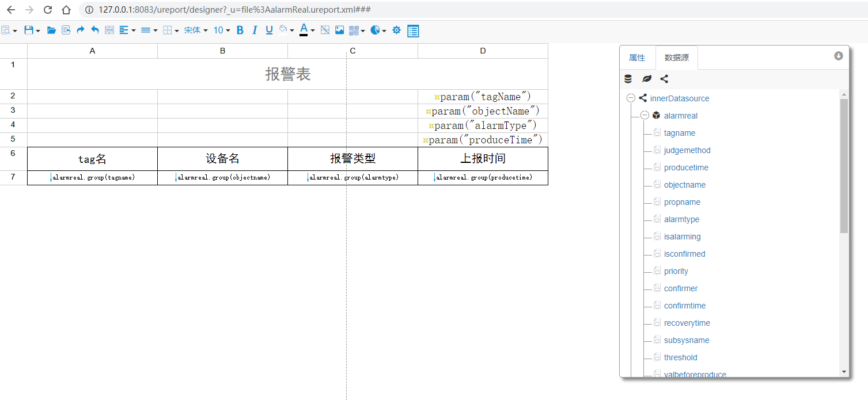
Task: Select column header A
Action: (x=92, y=51)
